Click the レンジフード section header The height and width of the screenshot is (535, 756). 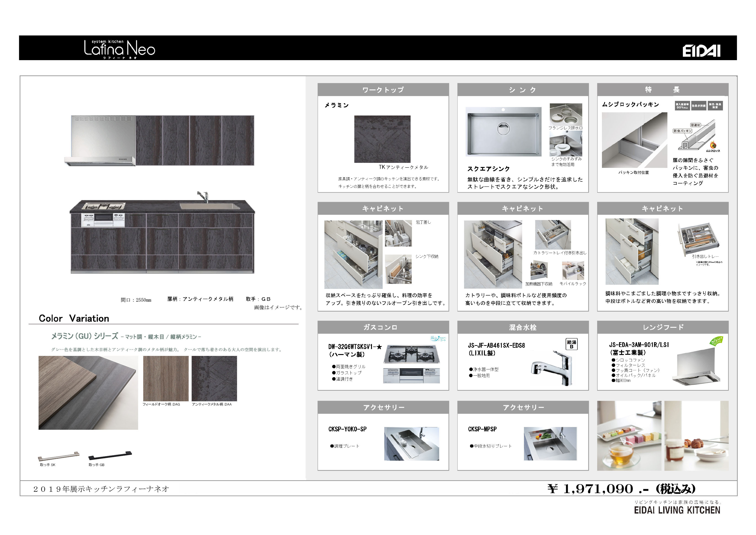pos(663,327)
